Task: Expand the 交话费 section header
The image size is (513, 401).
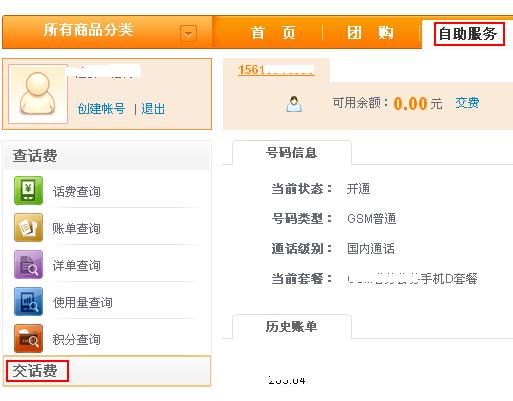Action: [107, 371]
